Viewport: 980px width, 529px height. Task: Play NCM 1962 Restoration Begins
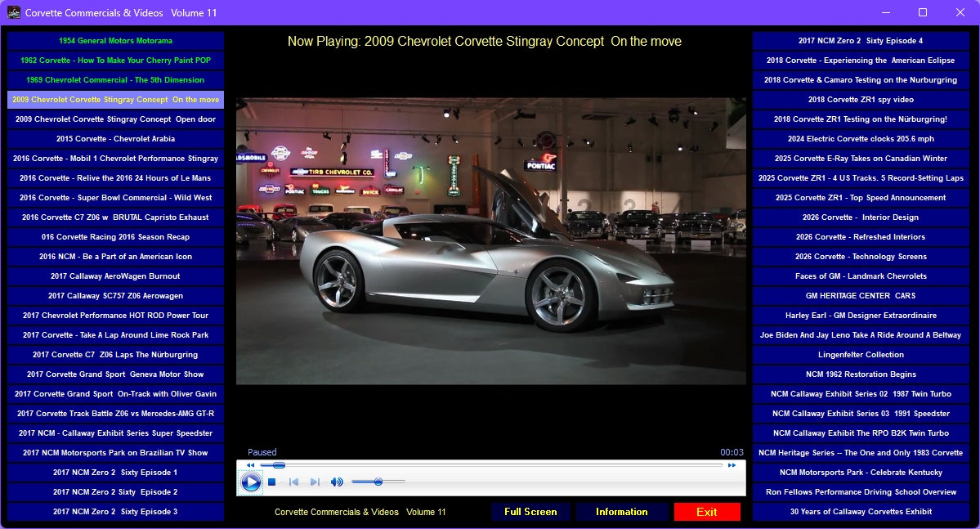(861, 374)
